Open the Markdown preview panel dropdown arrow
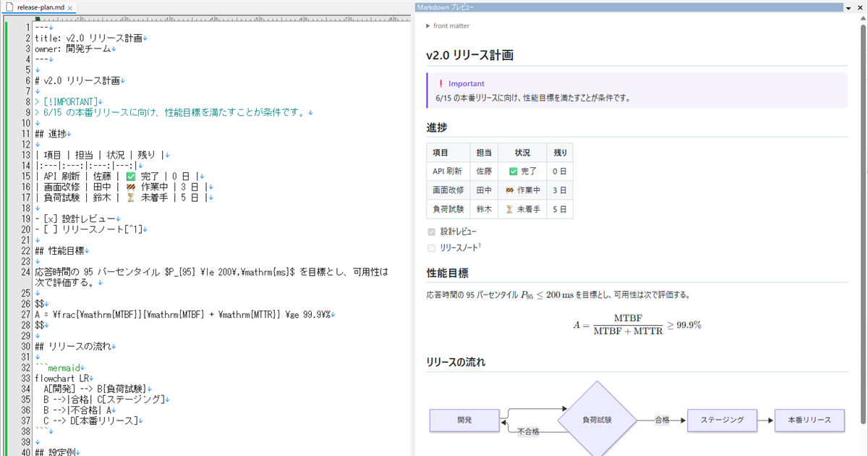Screen dimensions: 868x456 click(x=848, y=7)
